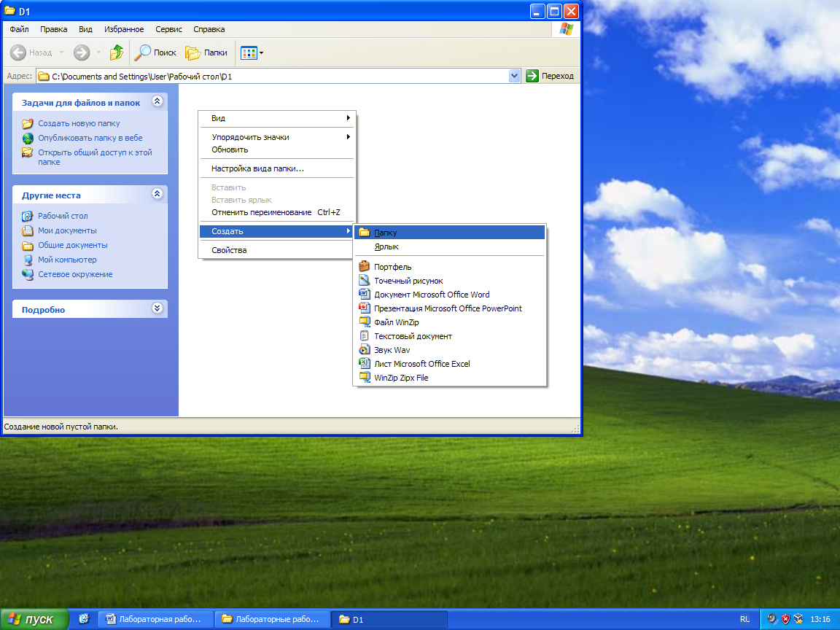Click the Back arrow icon
The image size is (840, 630).
pyautogui.click(x=18, y=52)
